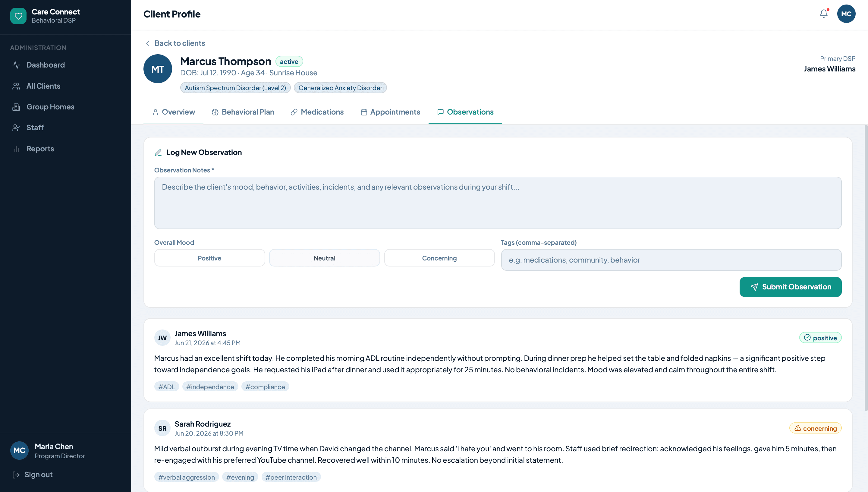The image size is (868, 492).
Task: Go back to clients list
Action: pos(175,43)
